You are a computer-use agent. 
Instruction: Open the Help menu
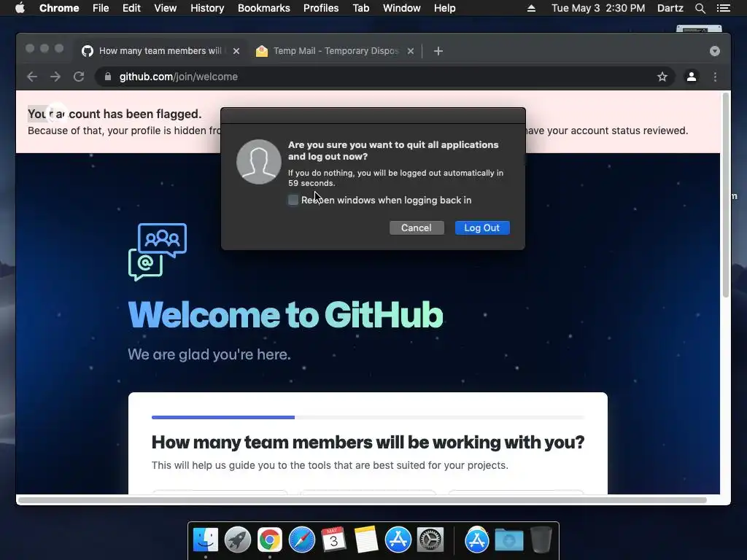(x=444, y=8)
